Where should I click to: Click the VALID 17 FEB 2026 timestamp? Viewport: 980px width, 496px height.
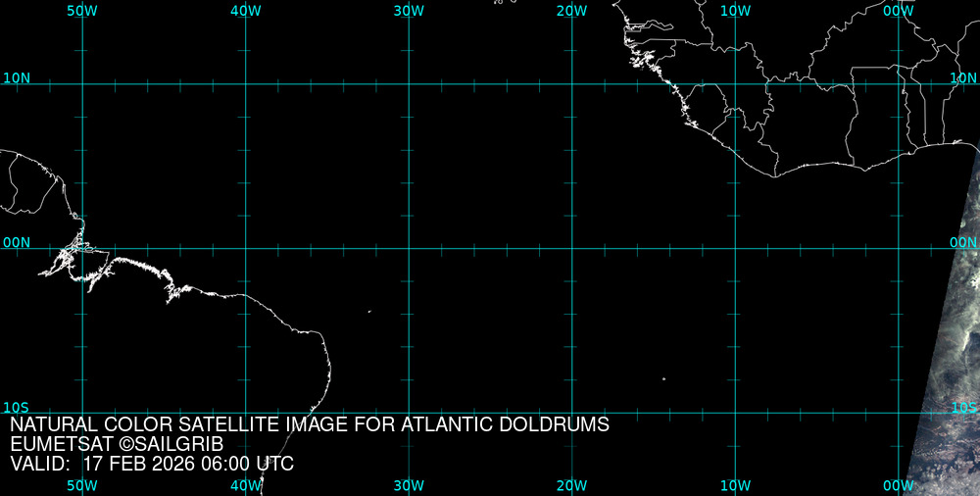[x=152, y=464]
